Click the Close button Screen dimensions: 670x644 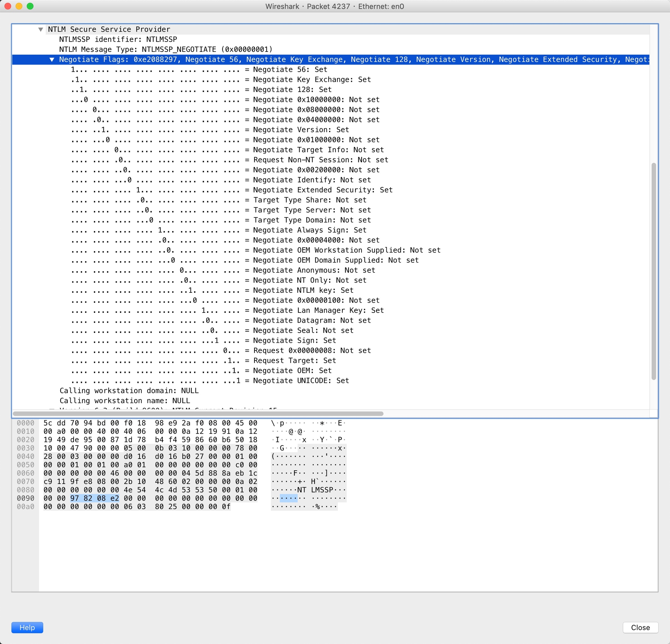pyautogui.click(x=640, y=627)
